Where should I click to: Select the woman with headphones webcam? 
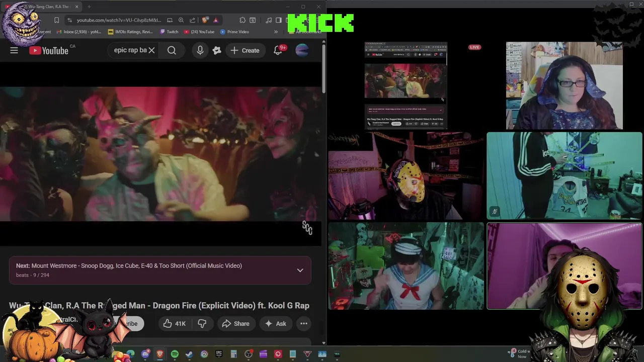(565, 85)
